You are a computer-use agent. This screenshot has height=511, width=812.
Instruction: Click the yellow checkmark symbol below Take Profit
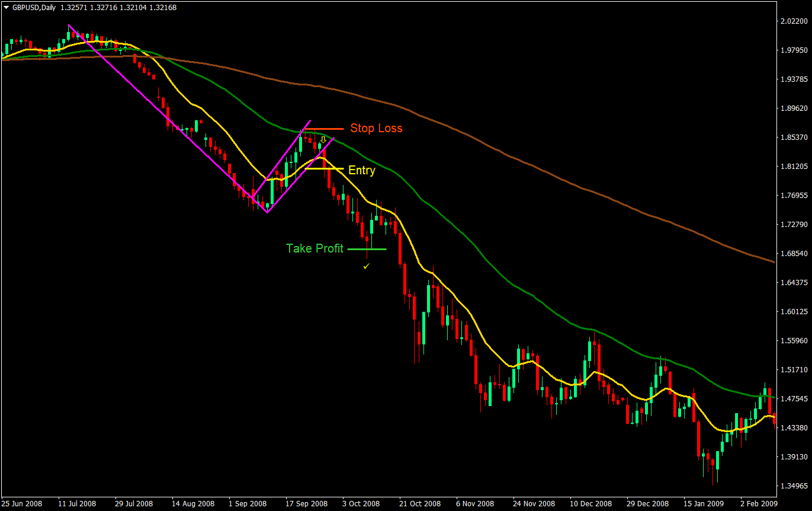[x=366, y=266]
